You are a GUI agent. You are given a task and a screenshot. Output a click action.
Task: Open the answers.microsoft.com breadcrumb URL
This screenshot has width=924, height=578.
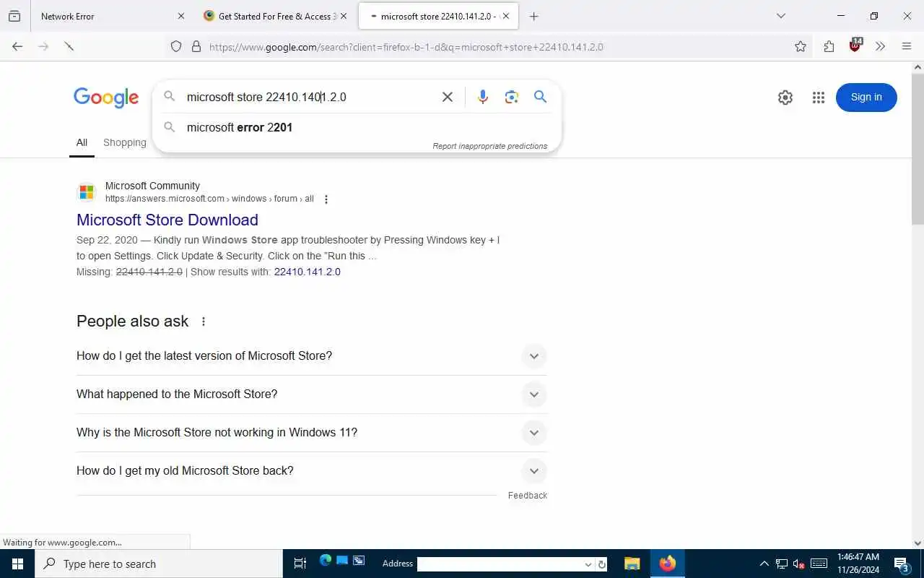209,199
